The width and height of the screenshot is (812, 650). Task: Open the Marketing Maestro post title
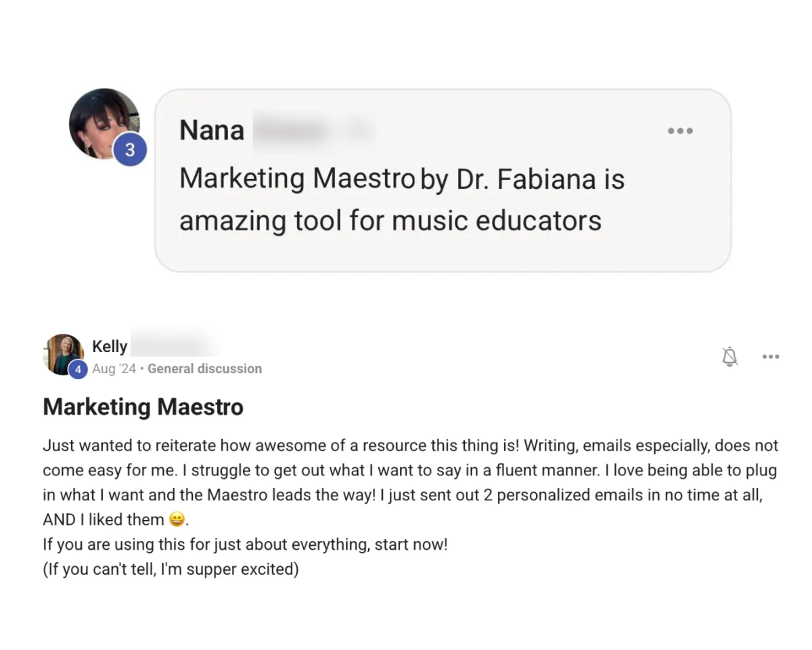[x=143, y=407]
